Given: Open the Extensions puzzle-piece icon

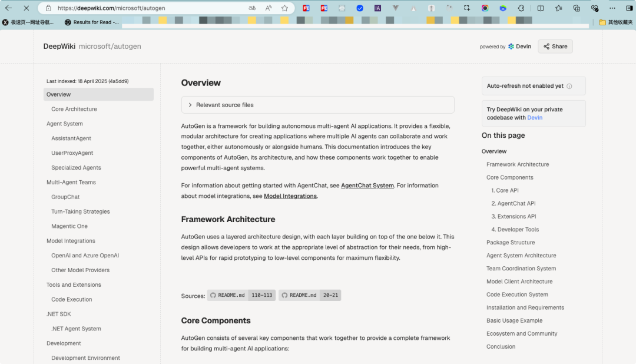Looking at the screenshot, I should click(521, 8).
